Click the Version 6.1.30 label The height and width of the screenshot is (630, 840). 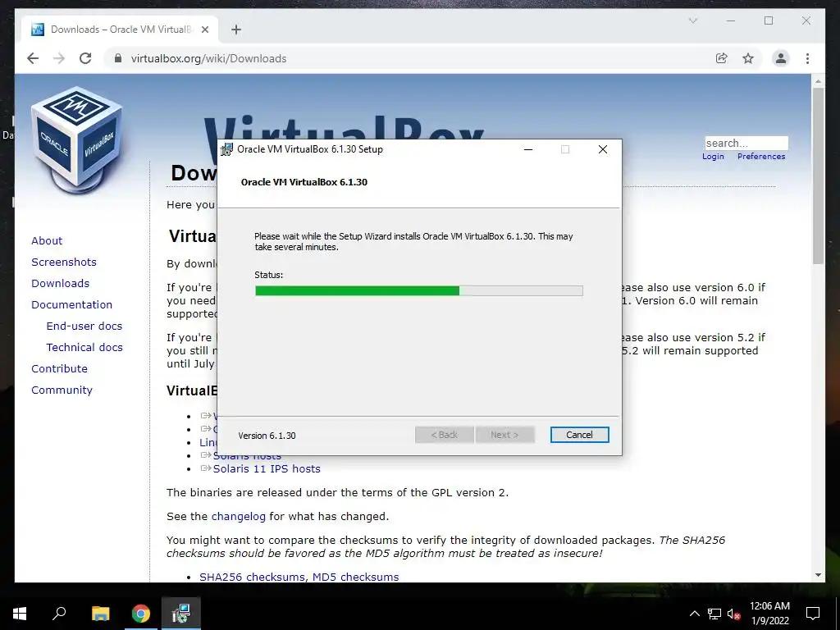pyautogui.click(x=267, y=436)
